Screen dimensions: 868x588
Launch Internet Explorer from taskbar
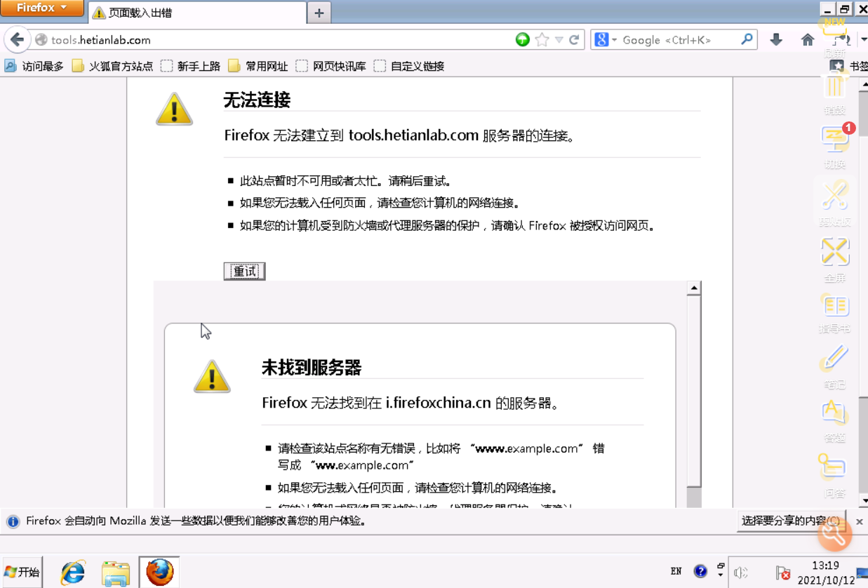(73, 573)
